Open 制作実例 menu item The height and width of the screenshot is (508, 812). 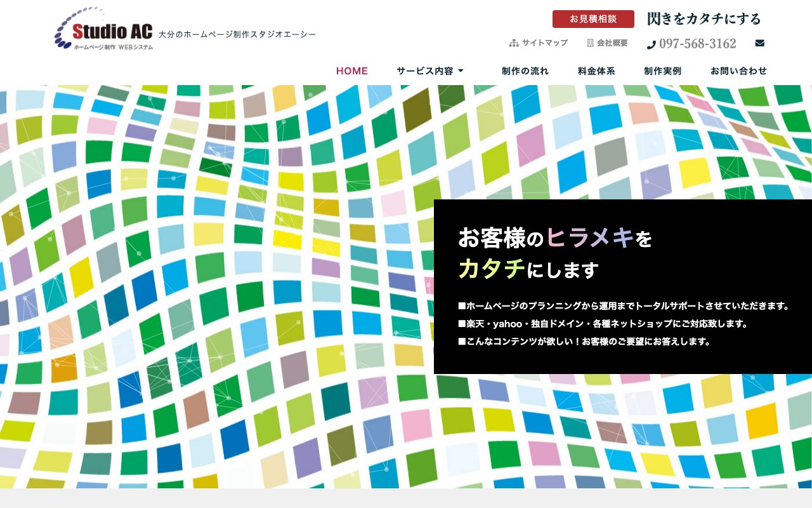pos(663,71)
